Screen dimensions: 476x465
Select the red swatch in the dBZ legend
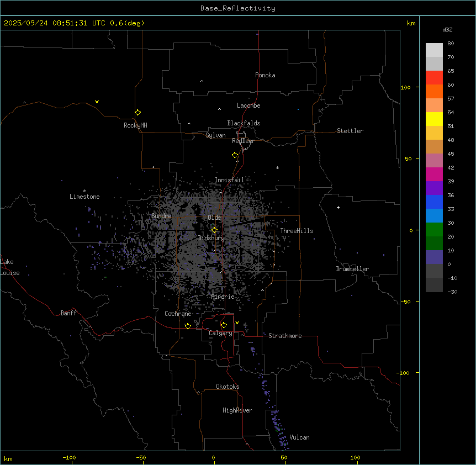pos(434,77)
